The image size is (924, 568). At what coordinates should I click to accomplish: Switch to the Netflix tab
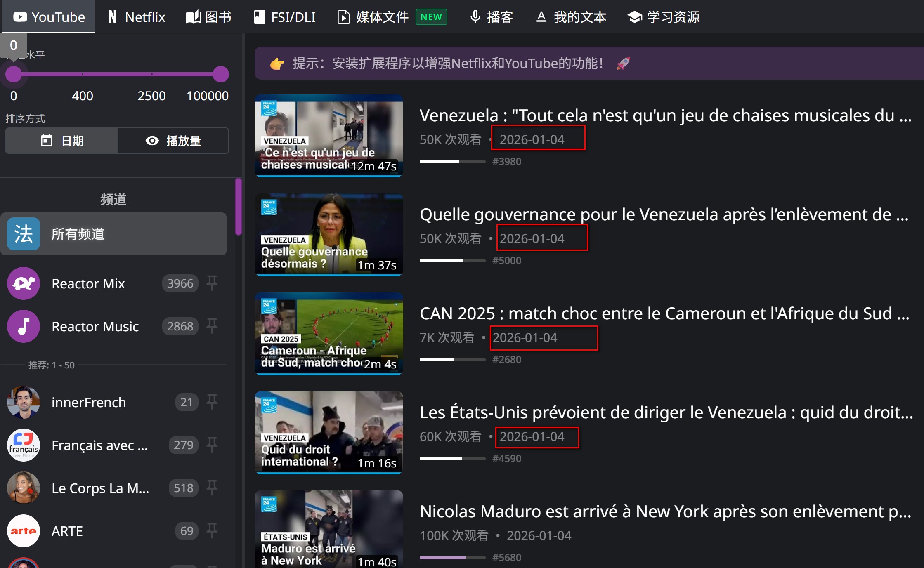coord(137,17)
